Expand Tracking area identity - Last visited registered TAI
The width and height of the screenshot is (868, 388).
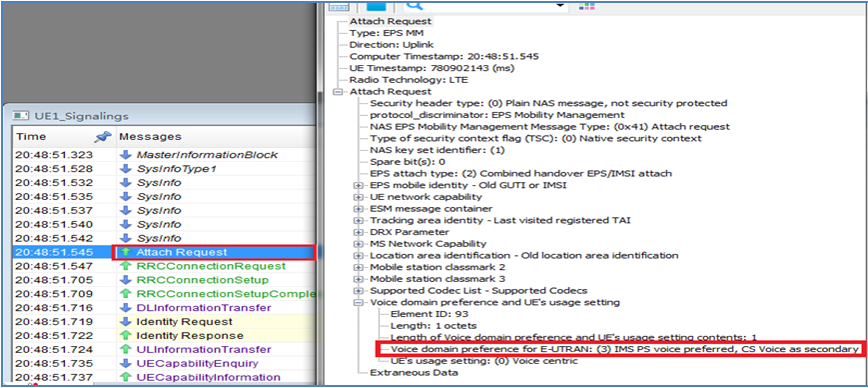click(x=359, y=220)
